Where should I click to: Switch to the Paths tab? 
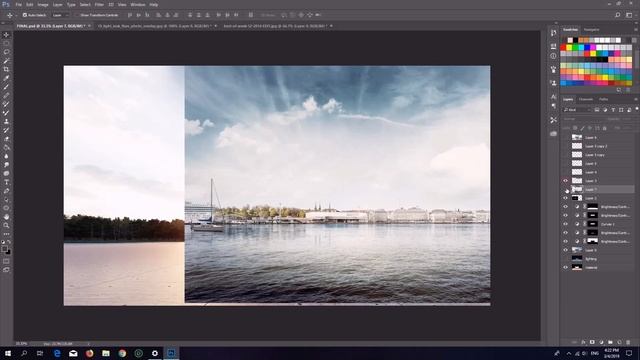603,99
